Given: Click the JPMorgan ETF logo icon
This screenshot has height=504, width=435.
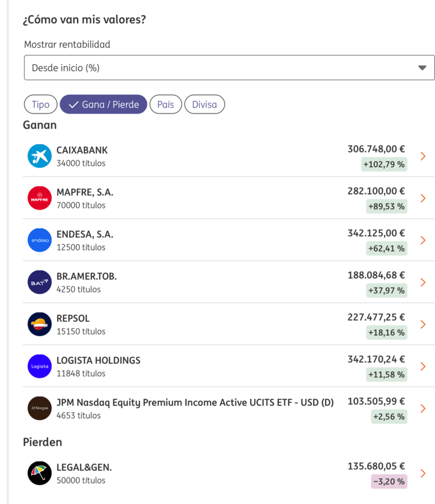Looking at the screenshot, I should (40, 408).
